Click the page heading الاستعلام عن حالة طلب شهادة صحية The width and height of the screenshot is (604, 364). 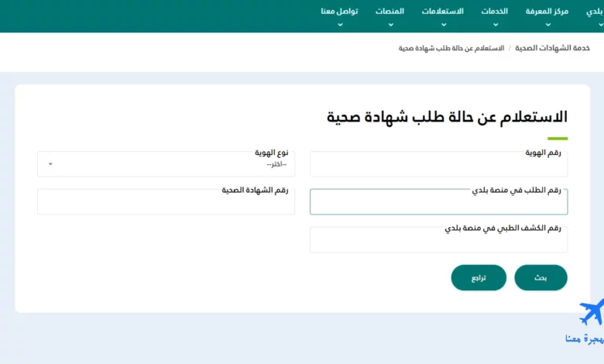pos(447,117)
